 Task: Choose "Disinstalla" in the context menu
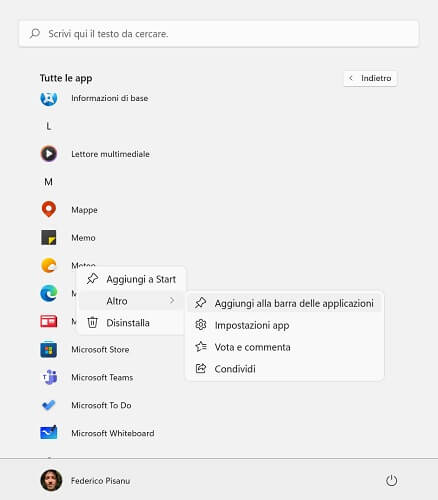[x=131, y=323]
